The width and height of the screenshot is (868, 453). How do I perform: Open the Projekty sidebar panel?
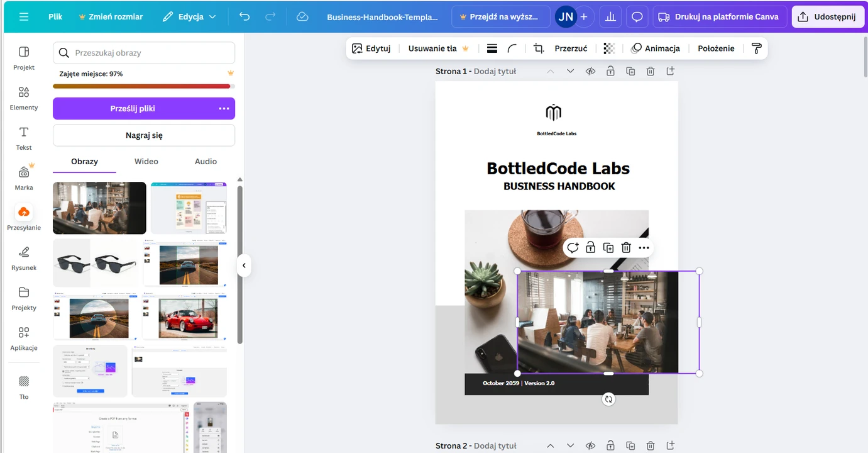point(24,298)
